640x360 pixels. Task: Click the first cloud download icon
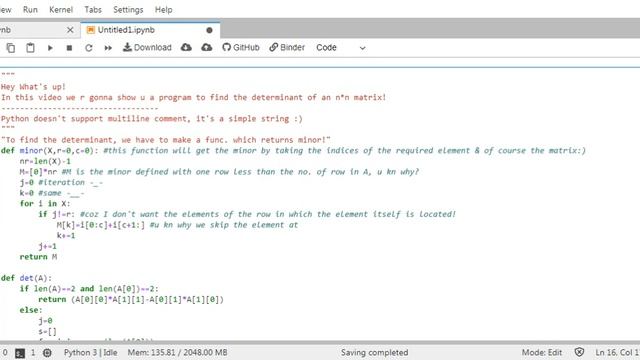[186, 47]
